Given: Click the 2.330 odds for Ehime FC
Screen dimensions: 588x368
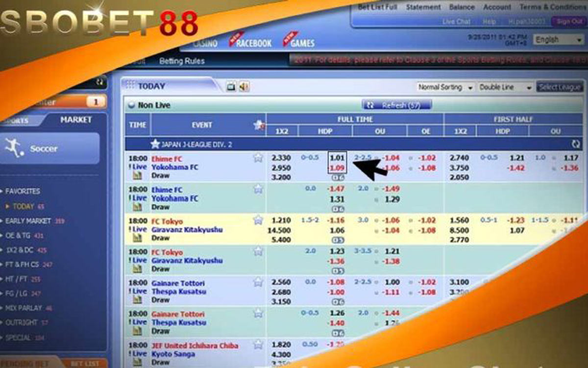Looking at the screenshot, I should click(x=281, y=158).
